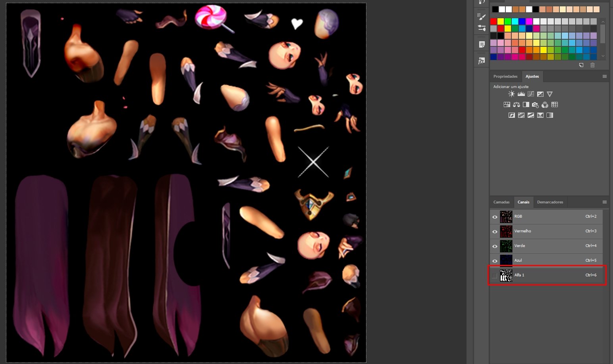The height and width of the screenshot is (364, 613).
Task: Click the Azul channel name
Action: (518, 261)
